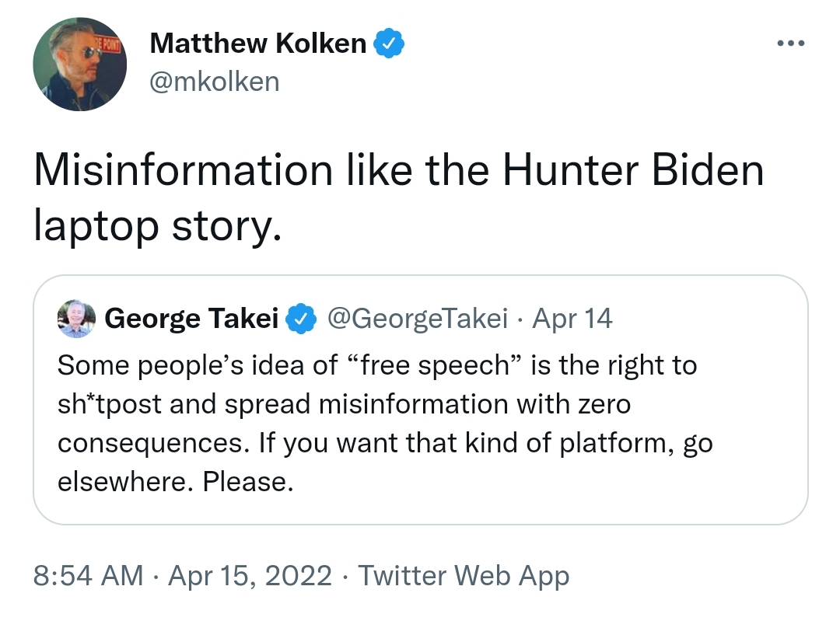Click the 'consequences. If you want' line

point(385,444)
